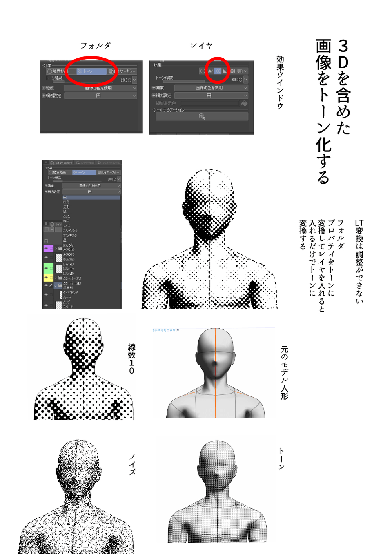Click half-filled circle effect icon in layer panel

point(210,71)
